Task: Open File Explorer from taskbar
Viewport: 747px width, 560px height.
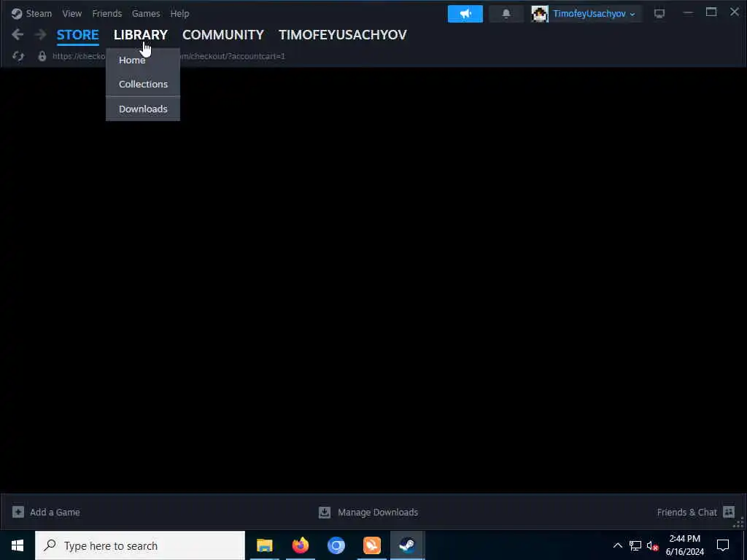Action: click(264, 545)
